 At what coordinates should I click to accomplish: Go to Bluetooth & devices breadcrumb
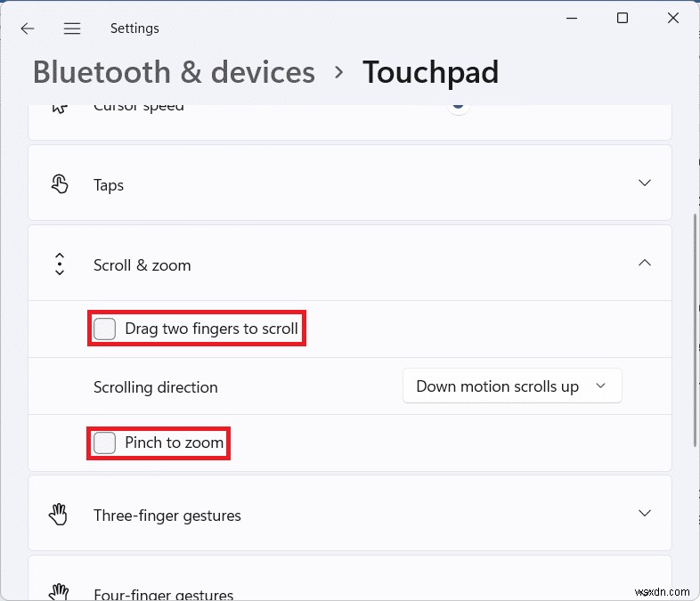click(174, 72)
